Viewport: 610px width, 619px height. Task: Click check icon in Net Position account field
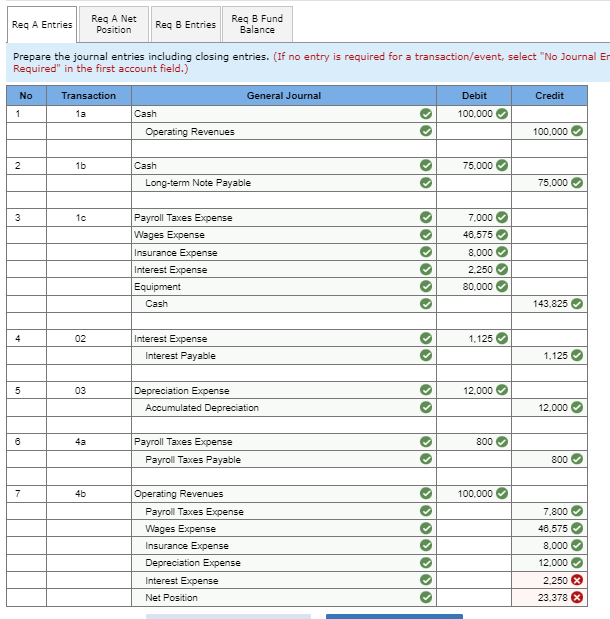(x=426, y=597)
